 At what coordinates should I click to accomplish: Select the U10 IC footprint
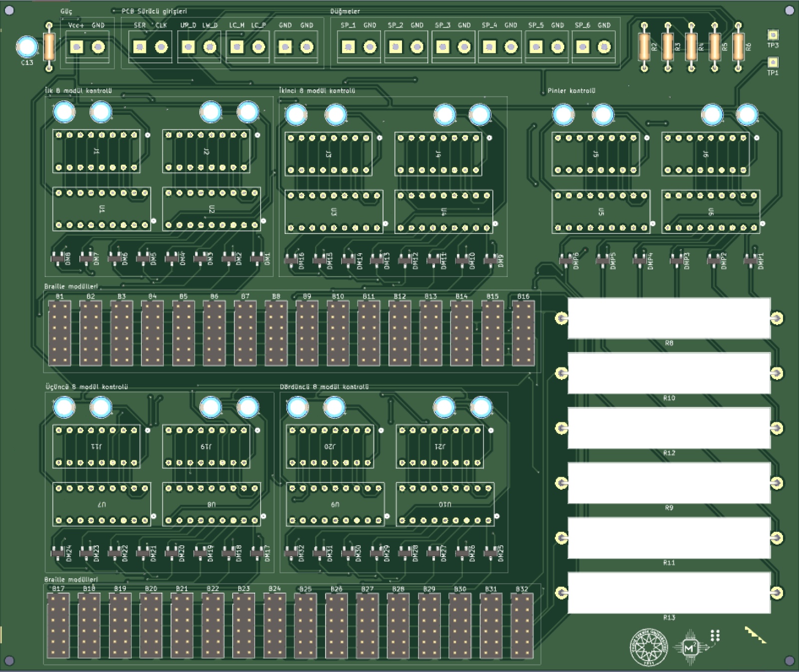445,504
